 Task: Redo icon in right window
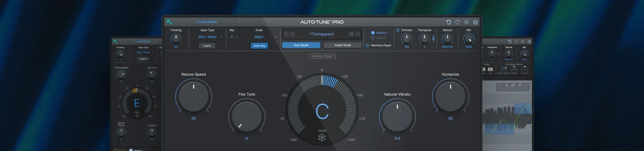pos(516,42)
